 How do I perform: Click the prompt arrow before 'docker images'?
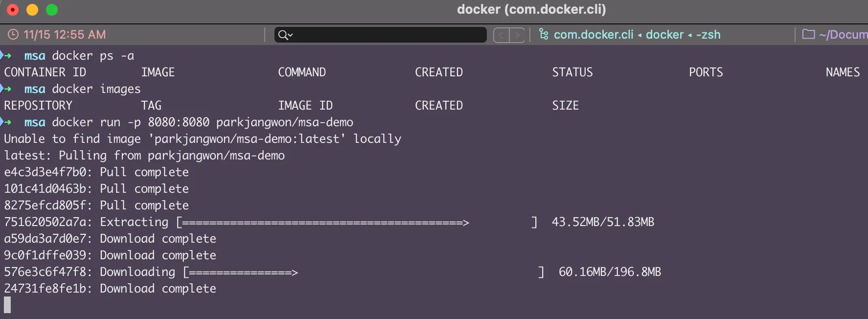(7, 89)
